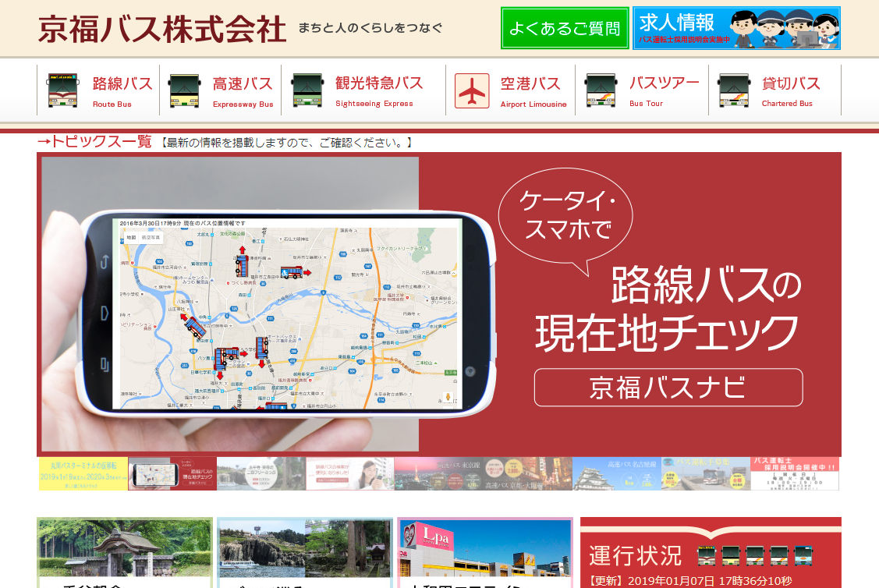Open the 求人情報 recruitment banner

click(x=736, y=28)
